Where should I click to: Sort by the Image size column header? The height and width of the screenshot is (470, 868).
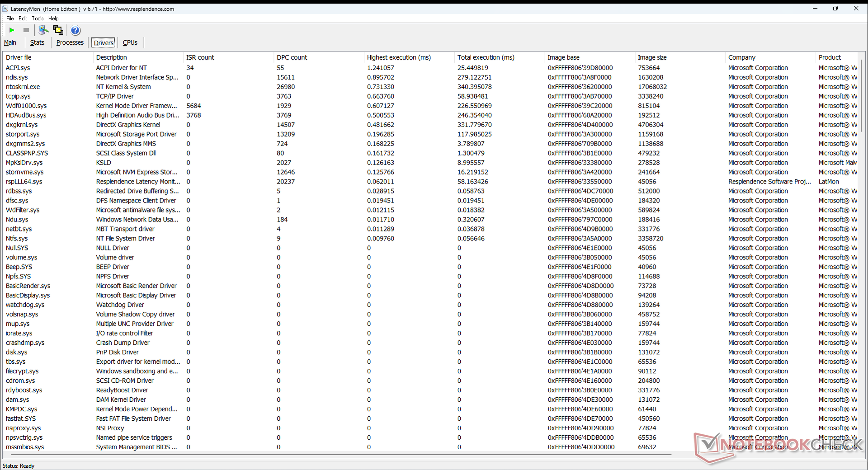(x=680, y=57)
